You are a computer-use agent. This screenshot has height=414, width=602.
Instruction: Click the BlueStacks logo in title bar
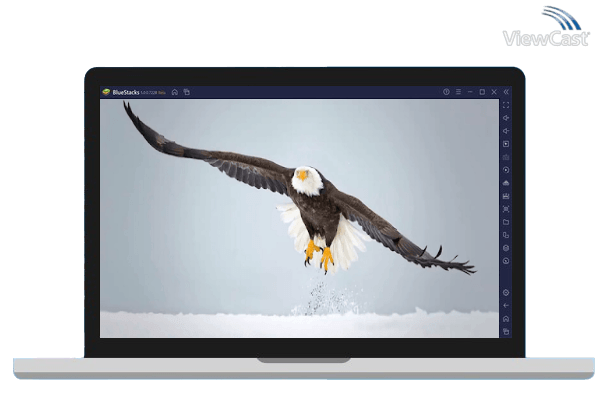pyautogui.click(x=106, y=92)
